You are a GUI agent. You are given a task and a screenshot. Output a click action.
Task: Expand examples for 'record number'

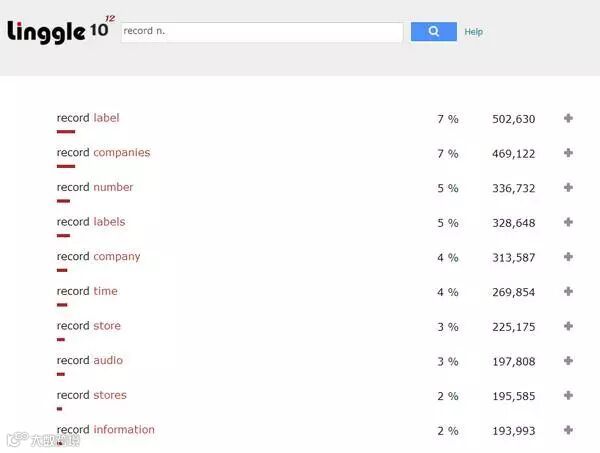click(568, 188)
